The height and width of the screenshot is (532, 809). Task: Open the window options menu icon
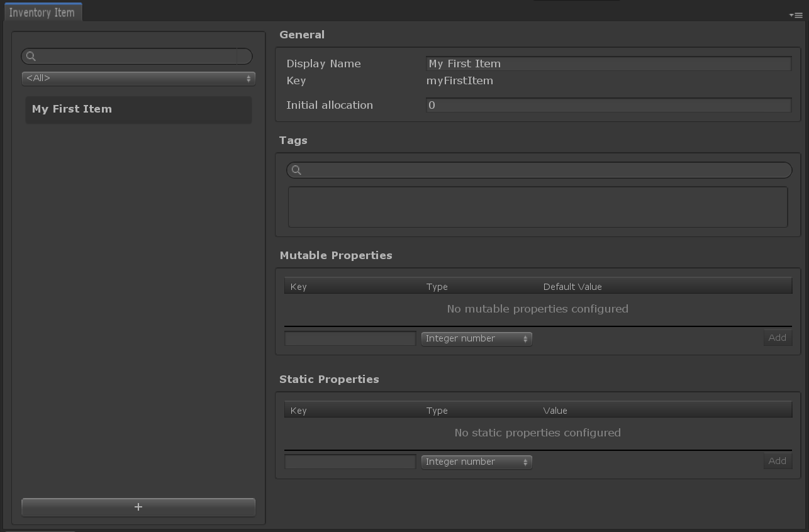pos(795,15)
